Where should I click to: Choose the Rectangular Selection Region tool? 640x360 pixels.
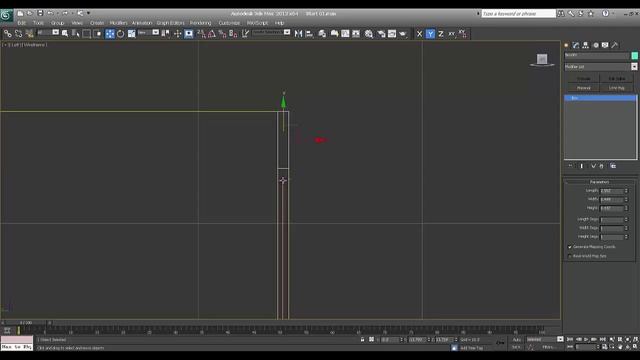(x=87, y=34)
